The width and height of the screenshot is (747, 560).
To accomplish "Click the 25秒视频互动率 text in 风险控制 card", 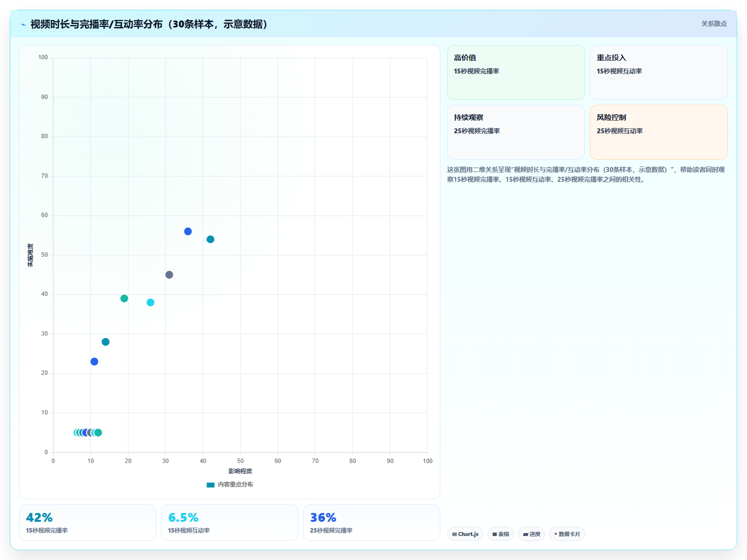I will [x=620, y=131].
